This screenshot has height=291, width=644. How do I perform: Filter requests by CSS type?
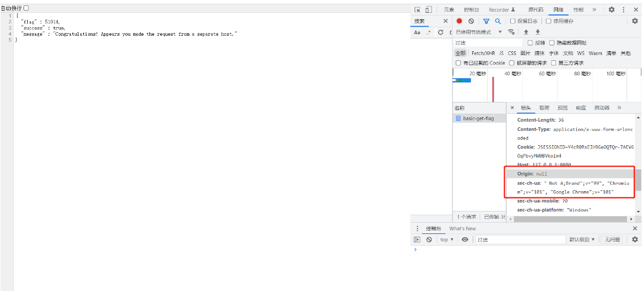tap(512, 53)
